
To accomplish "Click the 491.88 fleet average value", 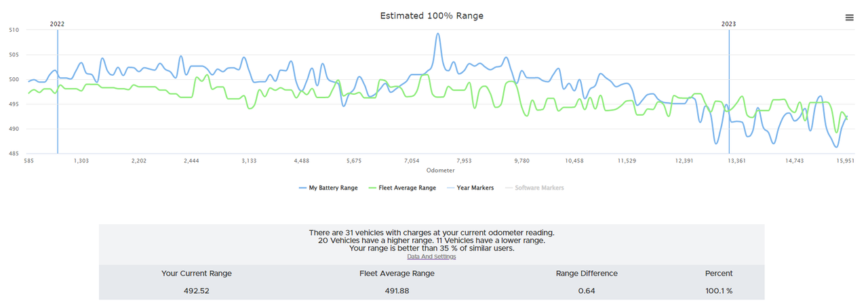I will pyautogui.click(x=397, y=290).
